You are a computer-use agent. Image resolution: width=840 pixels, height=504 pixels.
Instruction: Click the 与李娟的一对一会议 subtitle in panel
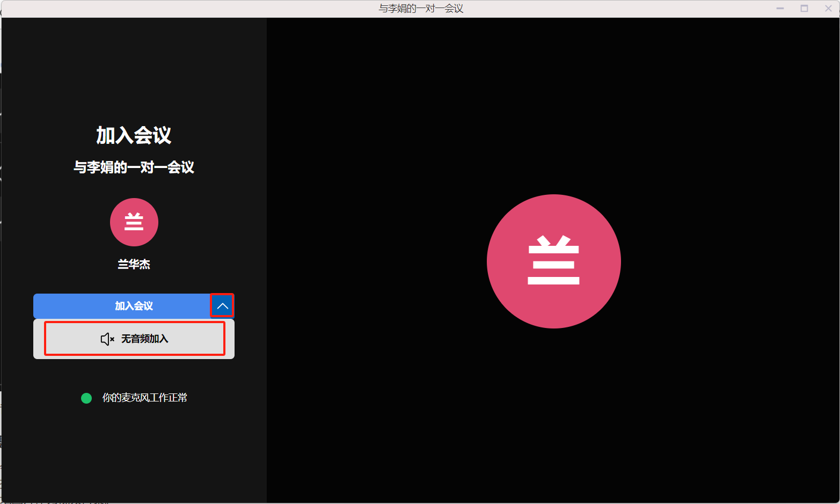pos(134,167)
